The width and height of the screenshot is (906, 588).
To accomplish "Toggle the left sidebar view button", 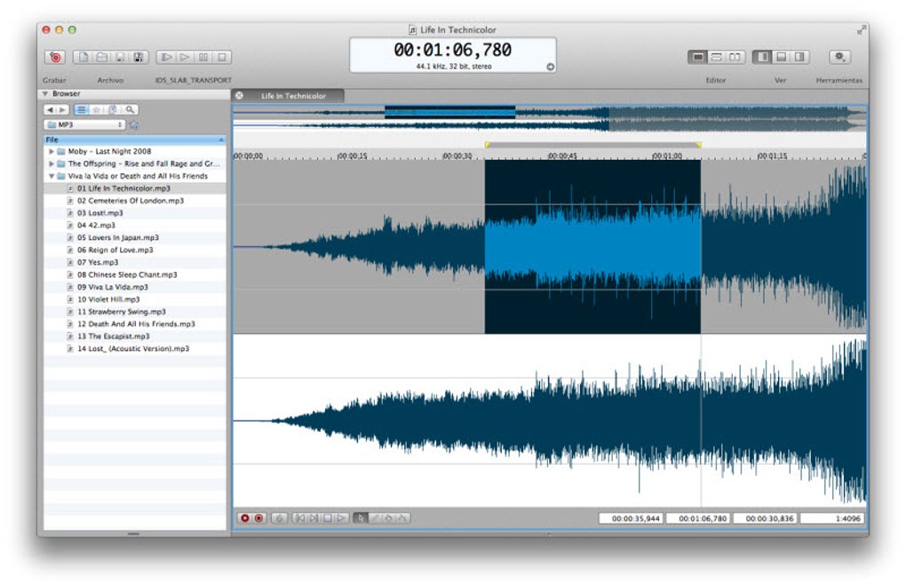I will tap(762, 57).
